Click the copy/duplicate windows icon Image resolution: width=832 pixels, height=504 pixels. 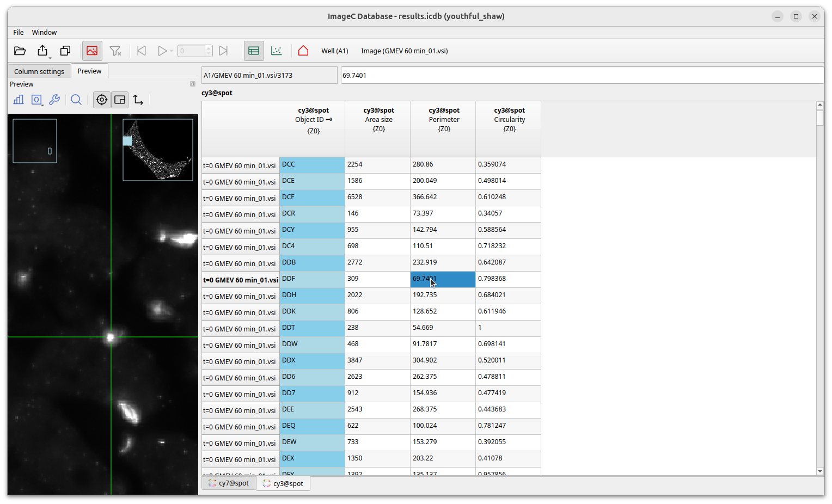(x=65, y=51)
